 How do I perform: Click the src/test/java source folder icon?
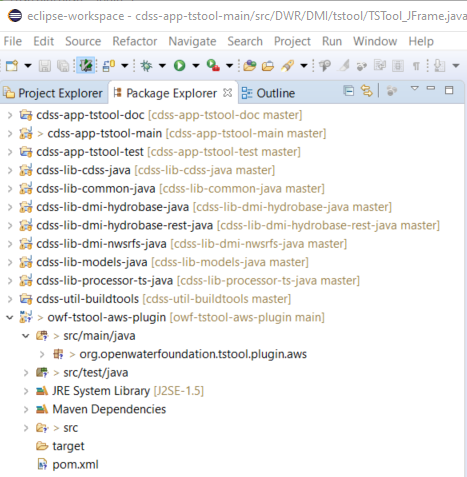pyautogui.click(x=42, y=373)
